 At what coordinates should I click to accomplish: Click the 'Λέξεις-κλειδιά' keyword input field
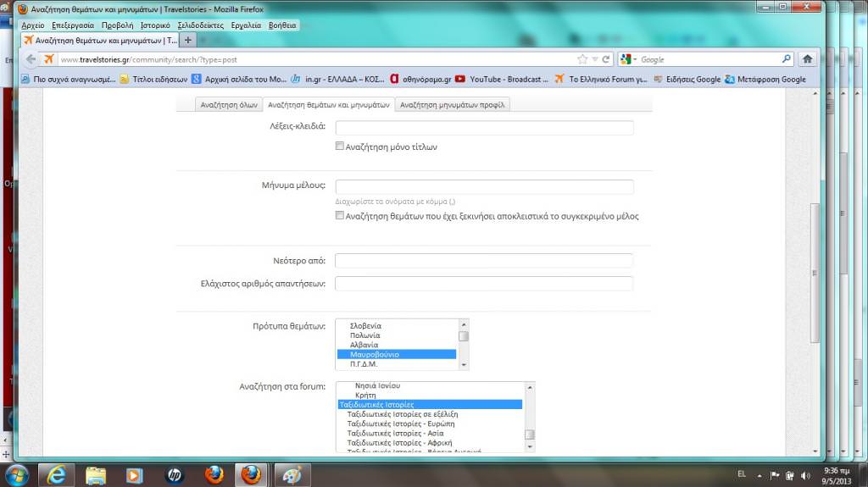coord(484,128)
